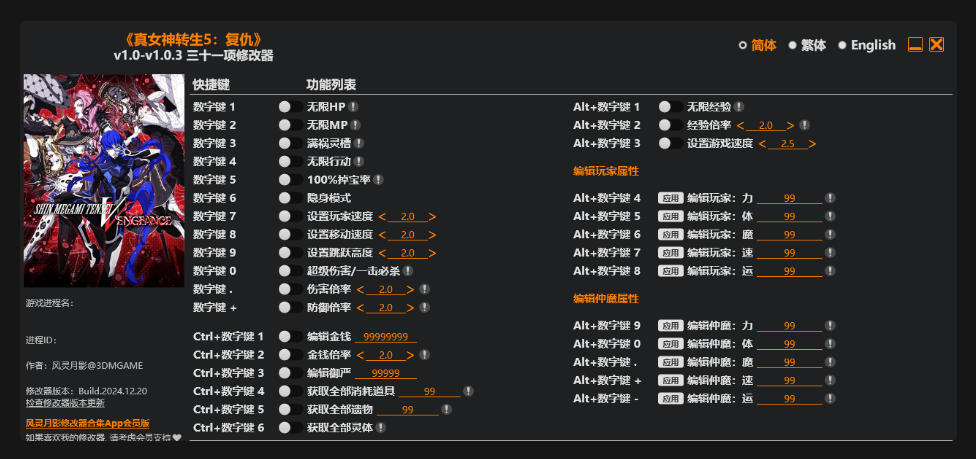This screenshot has width=976, height=459.
Task: Click info icon on 编辑仲魔：运 row
Action: (830, 399)
